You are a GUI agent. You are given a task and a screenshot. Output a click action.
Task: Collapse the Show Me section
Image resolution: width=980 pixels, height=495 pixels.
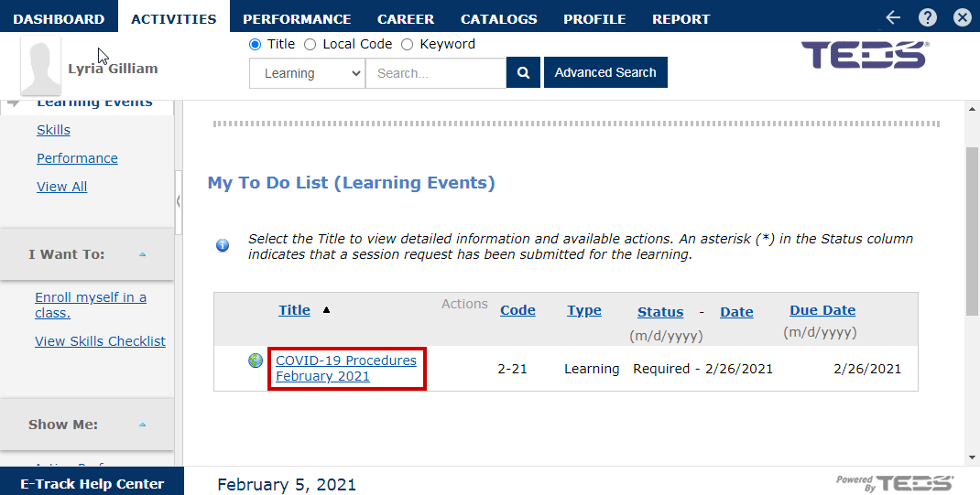142,425
